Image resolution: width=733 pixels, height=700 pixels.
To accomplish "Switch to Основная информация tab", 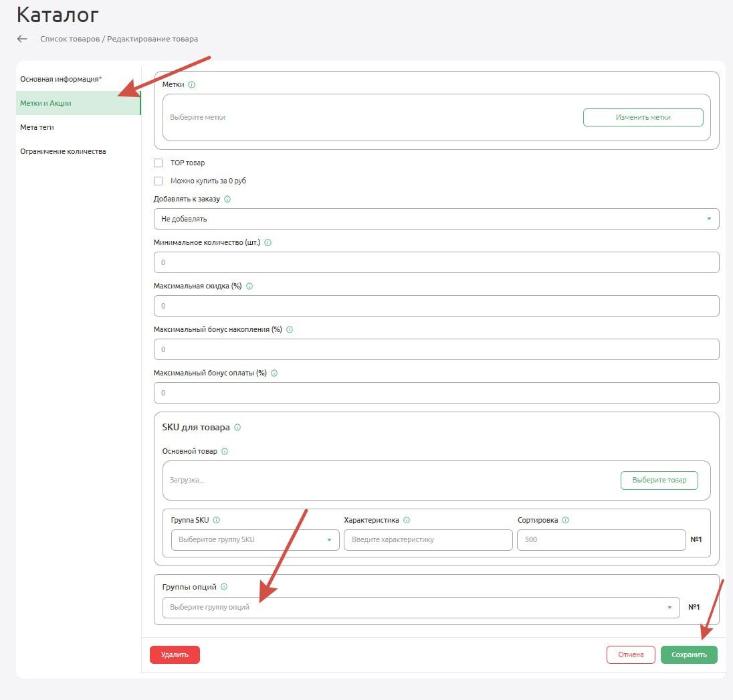I will [x=60, y=79].
